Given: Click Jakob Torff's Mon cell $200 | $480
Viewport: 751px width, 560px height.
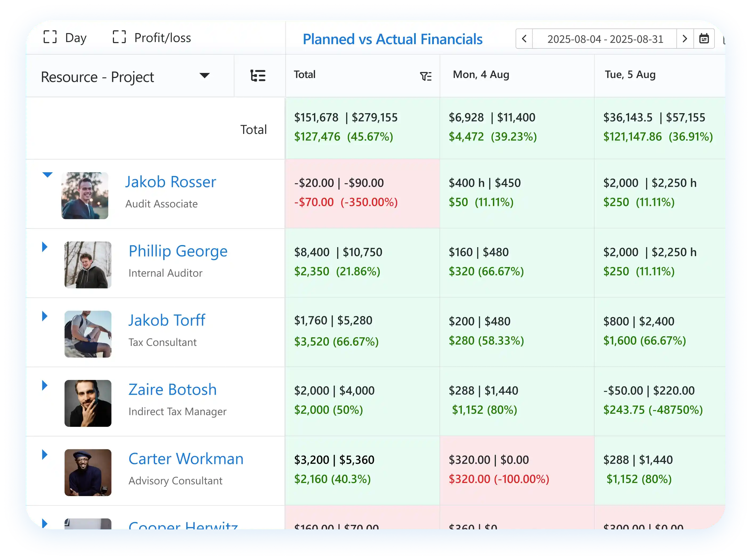Looking at the screenshot, I should pos(517,332).
